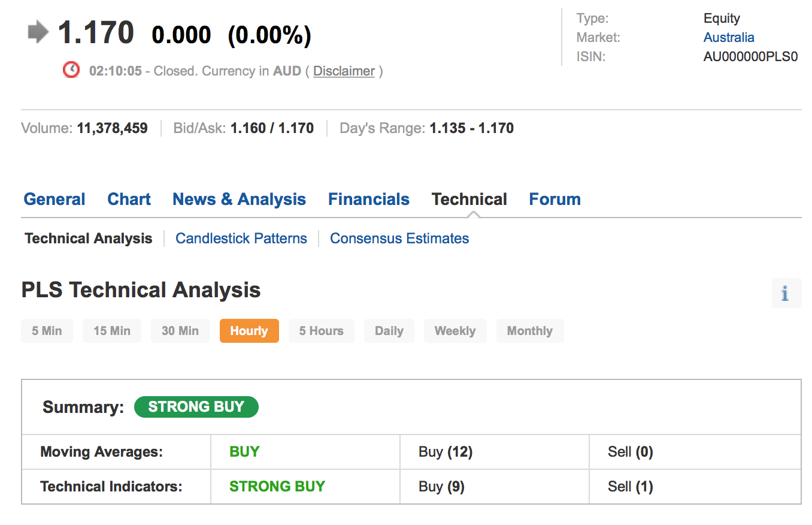
Task: View the Consensus Estimates sub-tab
Action: [x=399, y=239]
